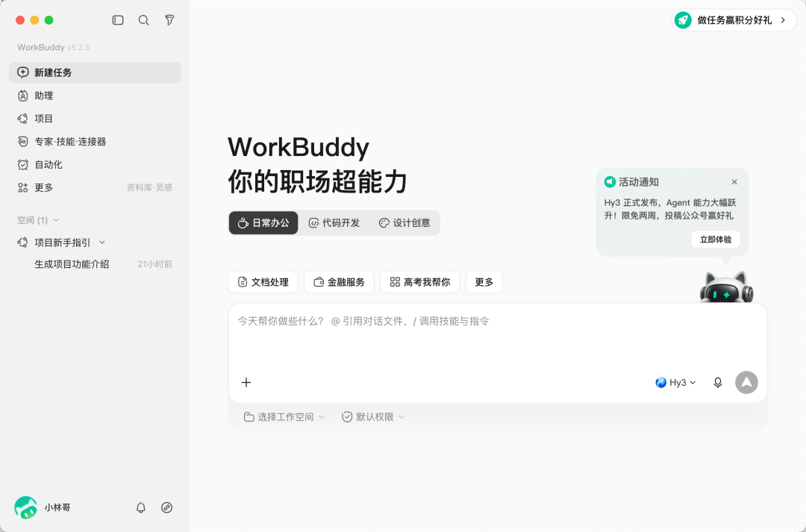Click the 更多 button beside quick actions
Viewport: 806px width, 532px height.
pos(484,282)
